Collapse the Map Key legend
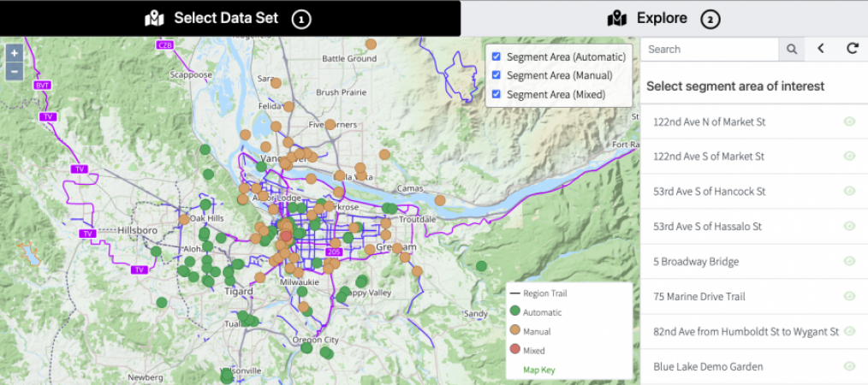 (539, 370)
